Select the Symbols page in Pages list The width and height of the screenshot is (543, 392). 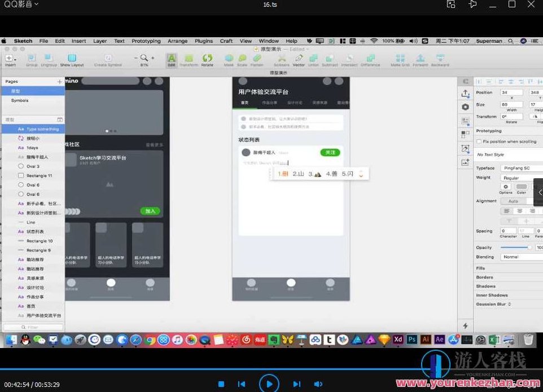tap(20, 100)
